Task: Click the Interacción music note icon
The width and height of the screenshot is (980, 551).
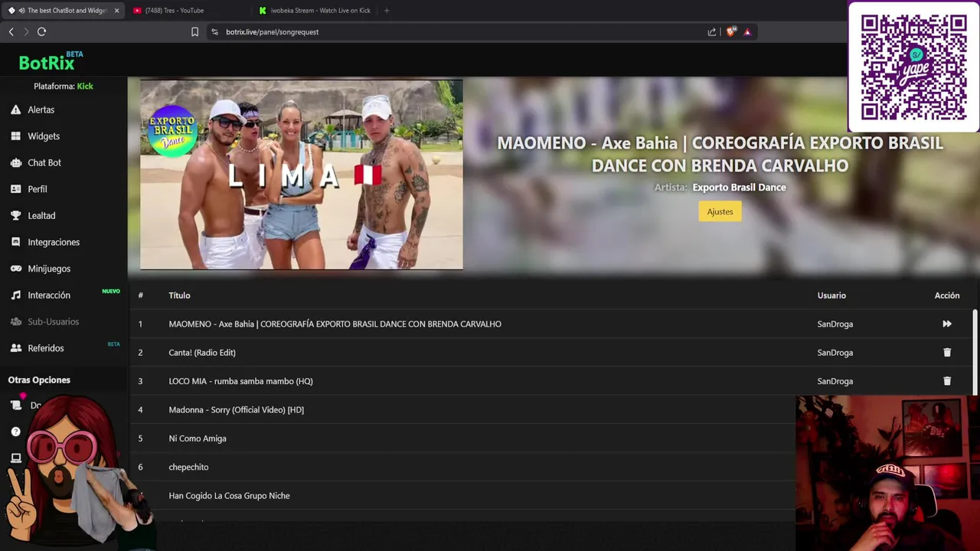Action: (15, 295)
